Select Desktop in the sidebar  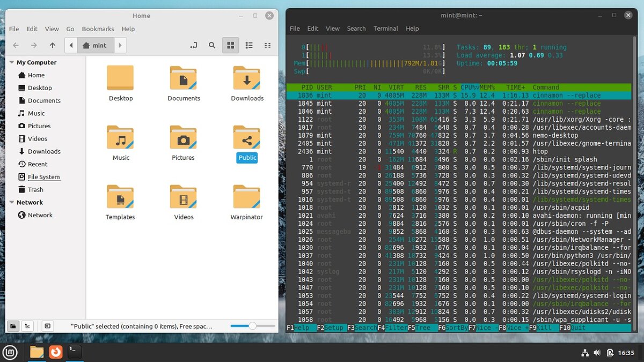40,88
